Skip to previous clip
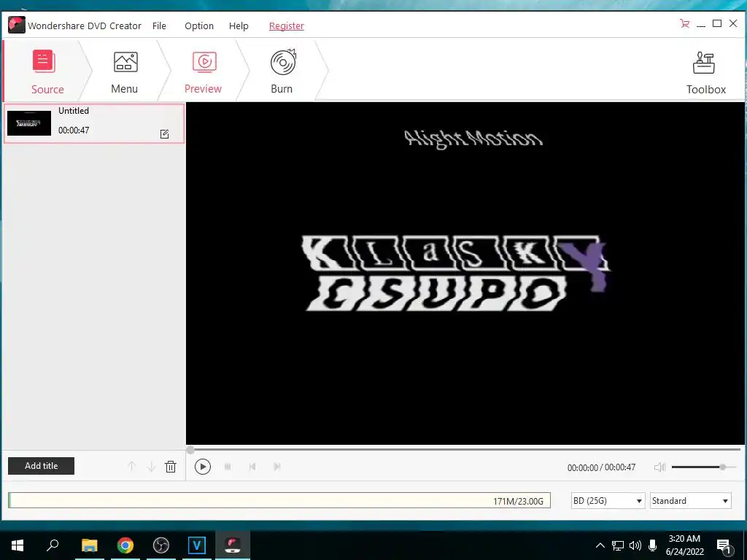The image size is (747, 560). (x=252, y=467)
